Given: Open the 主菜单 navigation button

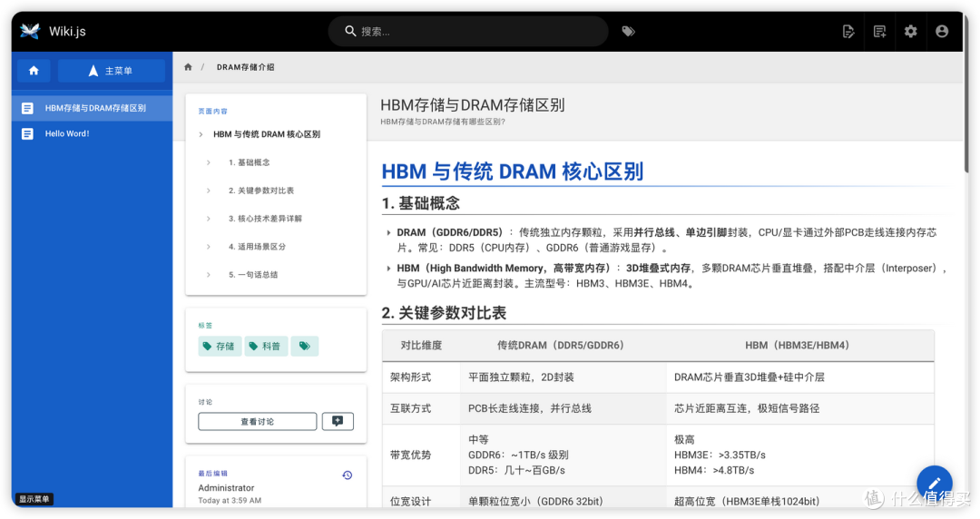Looking at the screenshot, I should point(112,71).
